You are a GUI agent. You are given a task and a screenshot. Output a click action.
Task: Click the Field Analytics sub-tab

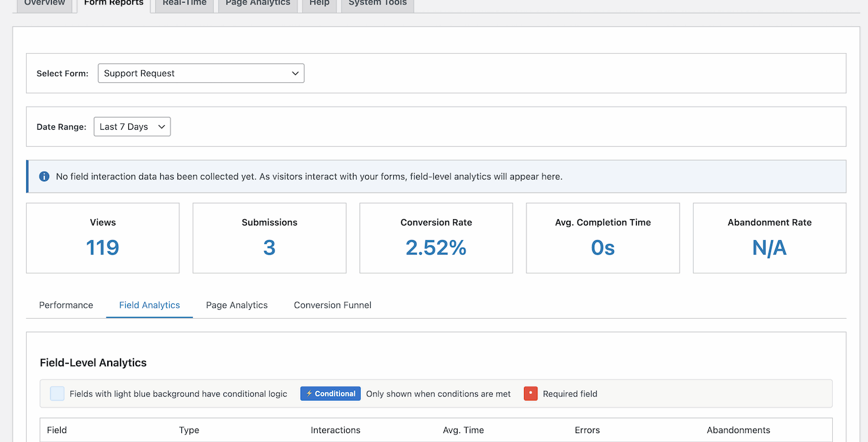149,305
